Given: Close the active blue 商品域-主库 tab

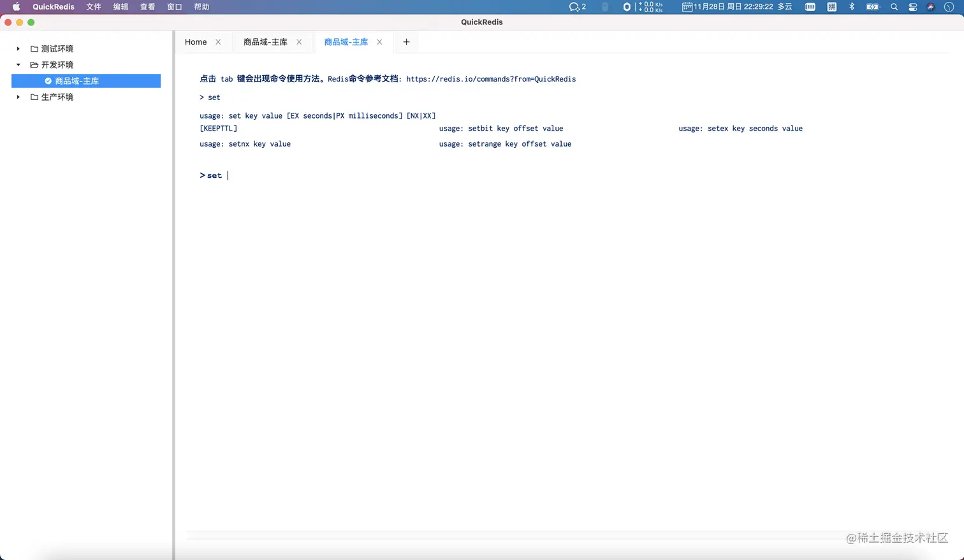Looking at the screenshot, I should [x=379, y=42].
